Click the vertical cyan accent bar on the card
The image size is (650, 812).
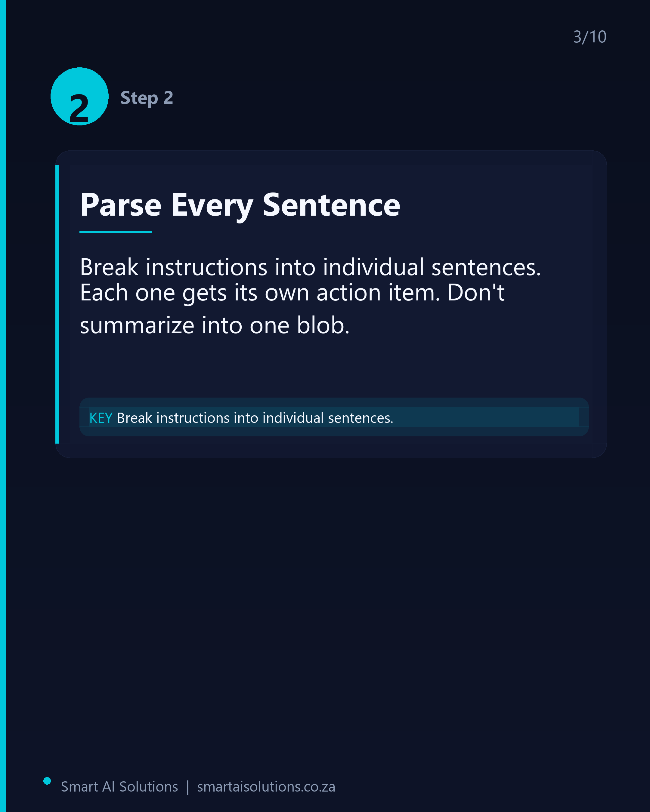pyautogui.click(x=57, y=304)
